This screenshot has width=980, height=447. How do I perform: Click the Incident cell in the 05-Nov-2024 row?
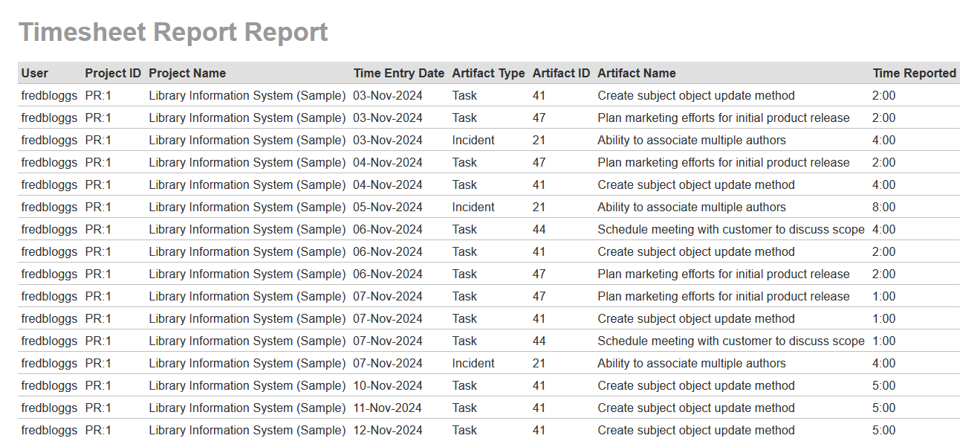pos(473,207)
